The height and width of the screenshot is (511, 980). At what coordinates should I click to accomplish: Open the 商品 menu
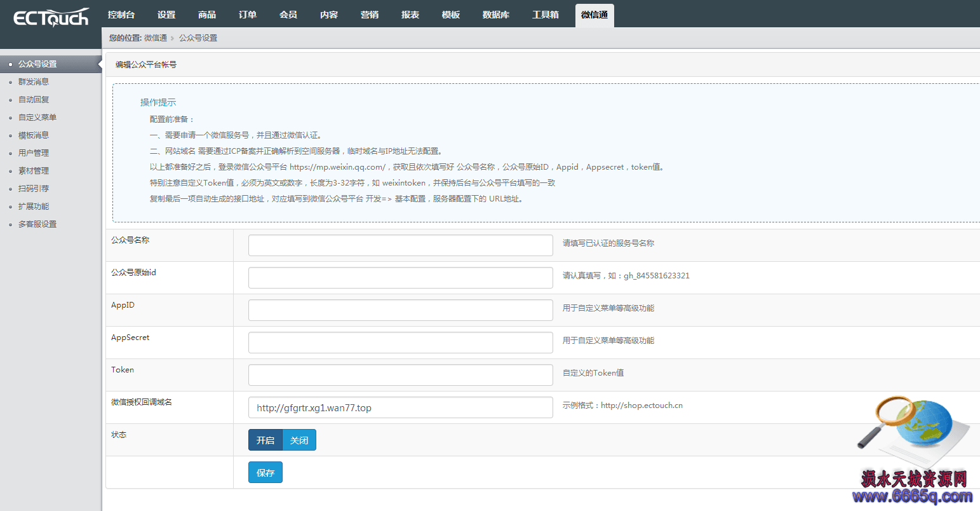207,15
